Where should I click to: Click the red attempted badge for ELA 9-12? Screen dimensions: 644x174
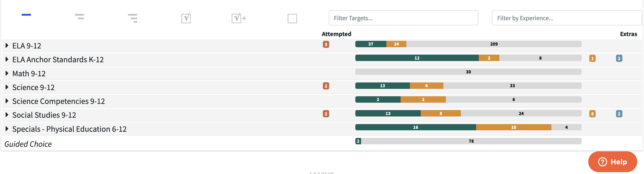pos(326,45)
